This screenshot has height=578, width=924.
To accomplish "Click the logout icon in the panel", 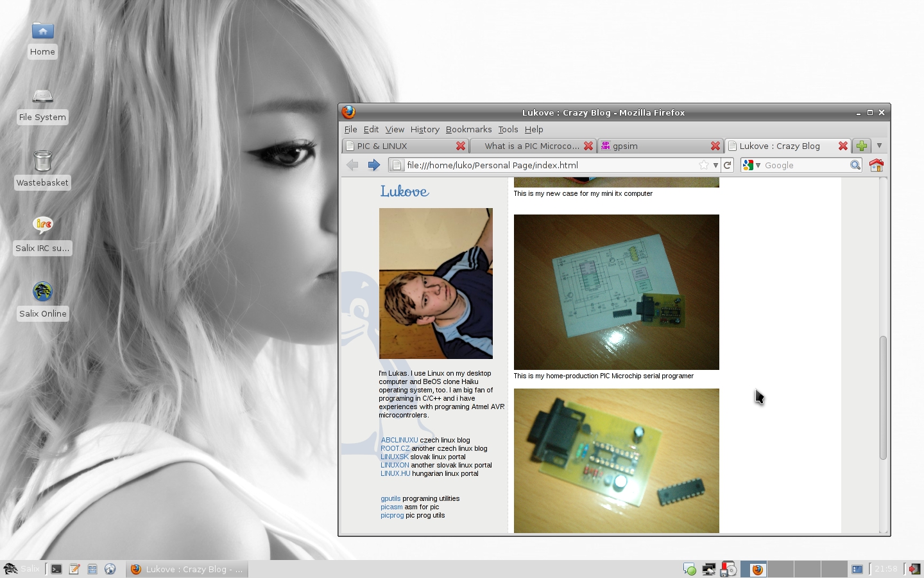I will (x=914, y=569).
